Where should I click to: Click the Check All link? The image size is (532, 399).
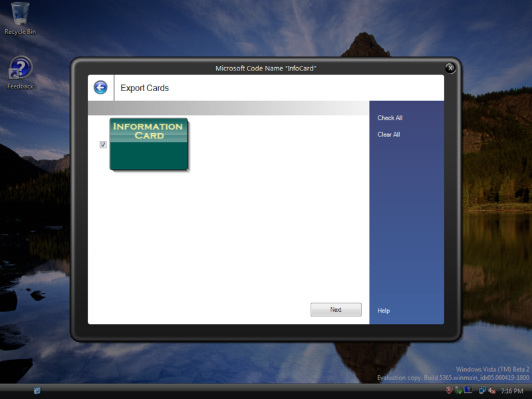390,118
